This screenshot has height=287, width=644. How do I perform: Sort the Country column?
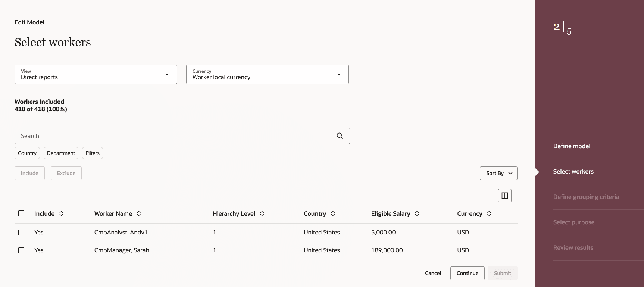click(333, 213)
